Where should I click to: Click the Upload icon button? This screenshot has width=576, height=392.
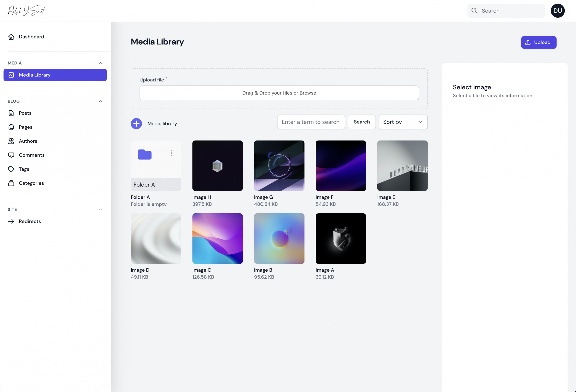(528, 43)
